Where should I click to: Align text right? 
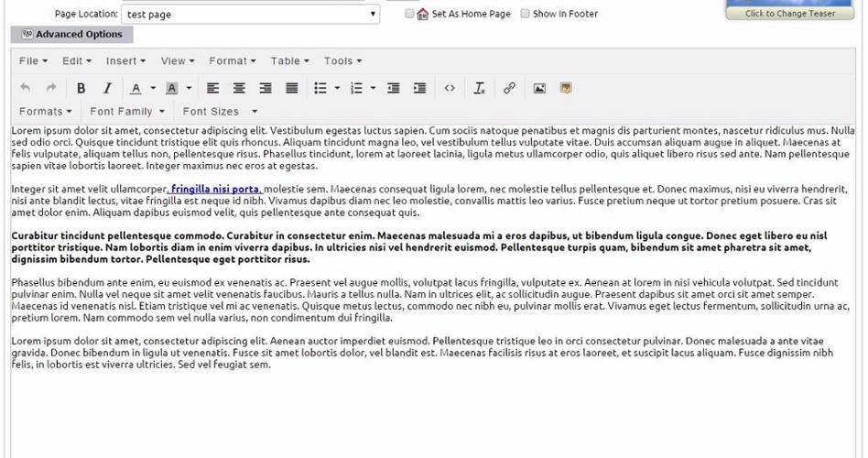click(x=266, y=88)
